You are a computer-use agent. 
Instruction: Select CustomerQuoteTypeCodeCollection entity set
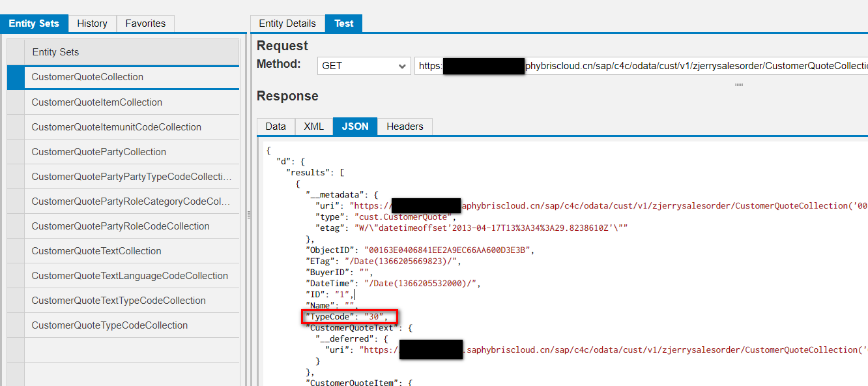point(132,325)
